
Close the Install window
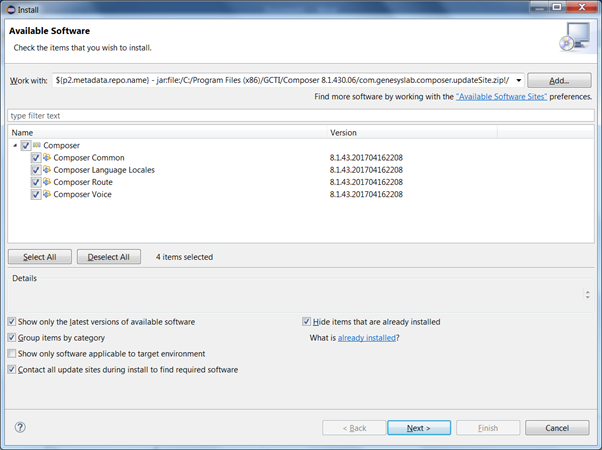tap(582, 7)
